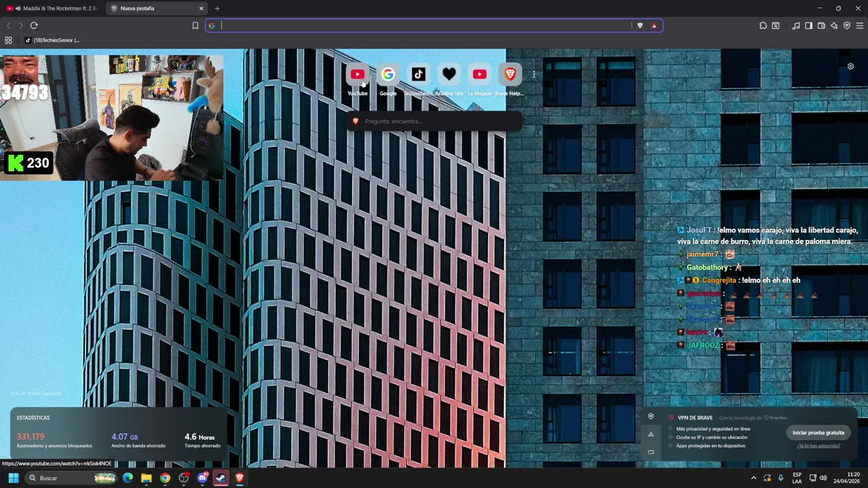Select VPN shield widget tab

click(x=651, y=417)
